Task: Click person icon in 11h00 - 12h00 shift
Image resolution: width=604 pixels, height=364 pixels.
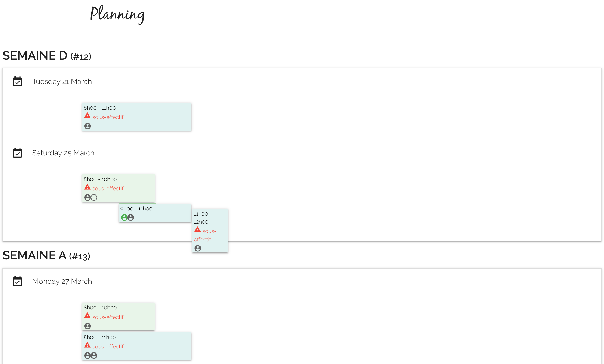Action: (x=198, y=248)
